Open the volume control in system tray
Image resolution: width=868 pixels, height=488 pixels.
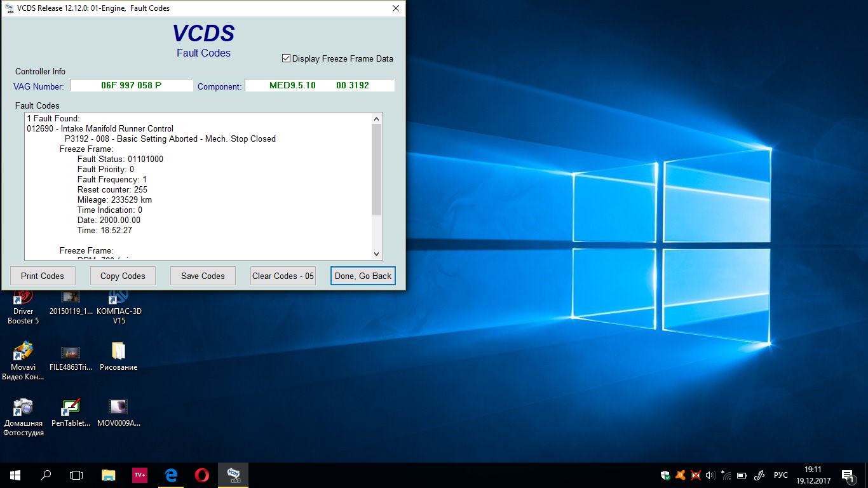click(x=710, y=475)
